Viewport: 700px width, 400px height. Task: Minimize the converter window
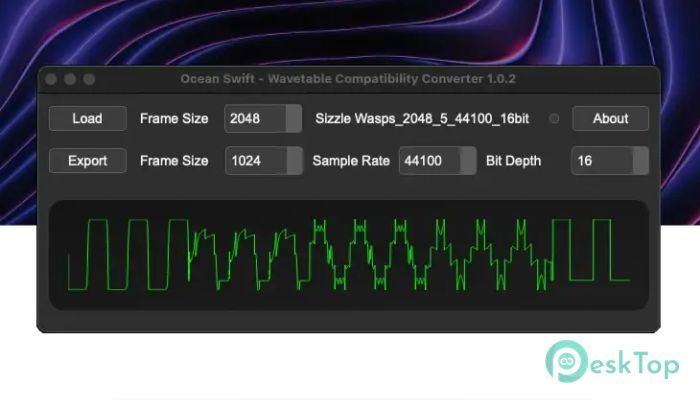click(70, 78)
